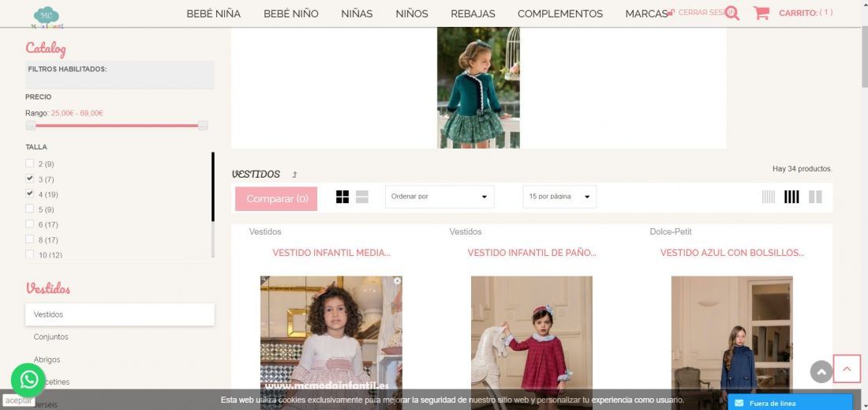Toggle size 2 (9) checkbox
This screenshot has width=868, height=410.
[29, 164]
